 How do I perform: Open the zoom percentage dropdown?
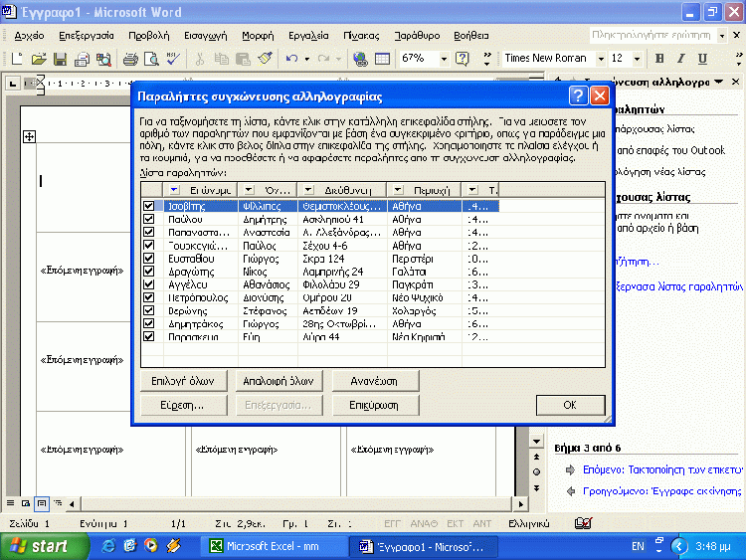[x=444, y=59]
